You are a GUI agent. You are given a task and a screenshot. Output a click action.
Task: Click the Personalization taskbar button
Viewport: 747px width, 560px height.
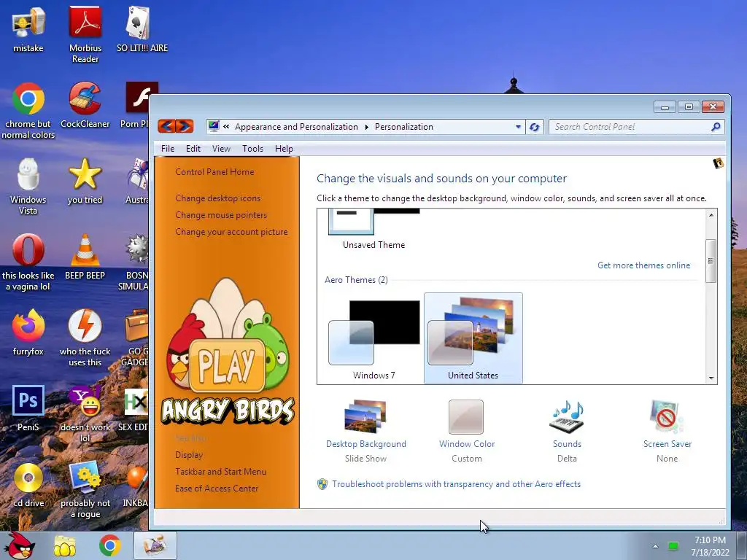(155, 545)
